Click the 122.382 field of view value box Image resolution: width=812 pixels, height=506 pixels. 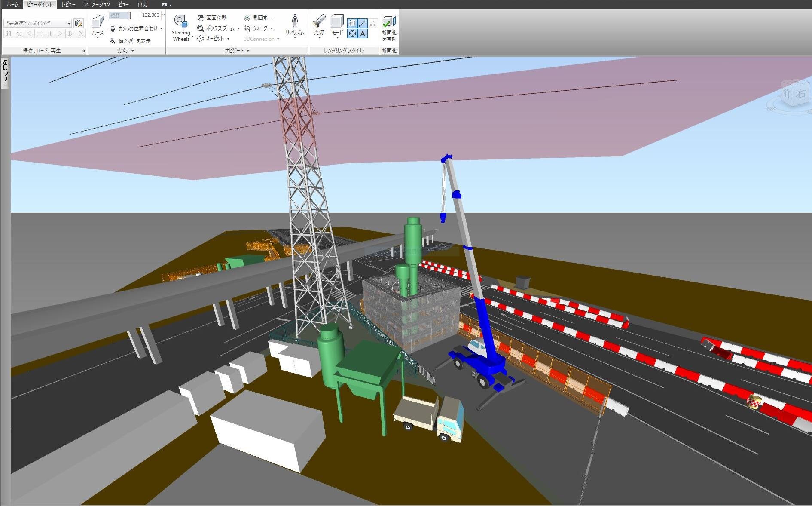(x=150, y=15)
